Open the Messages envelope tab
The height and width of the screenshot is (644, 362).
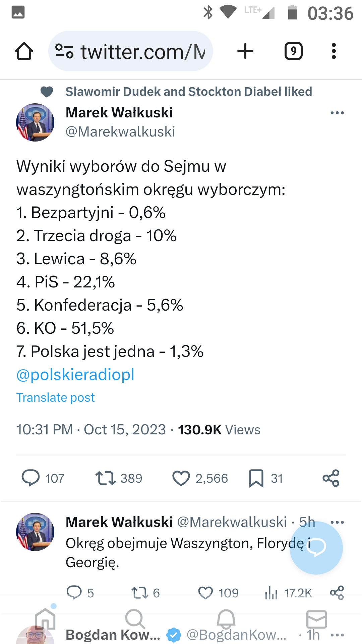click(316, 619)
